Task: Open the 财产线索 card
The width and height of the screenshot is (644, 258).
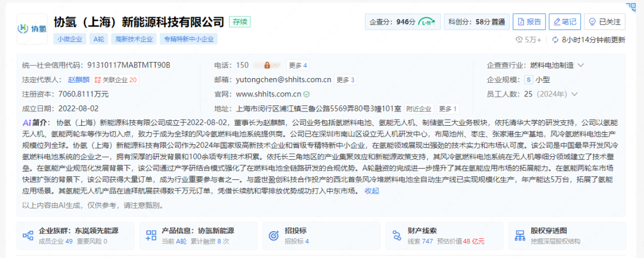Action: [x=444, y=235]
